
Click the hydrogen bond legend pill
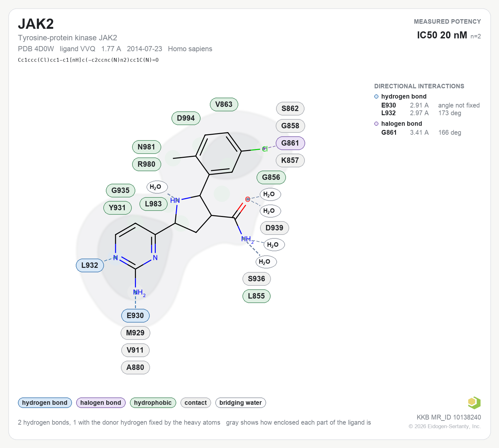(x=45, y=403)
